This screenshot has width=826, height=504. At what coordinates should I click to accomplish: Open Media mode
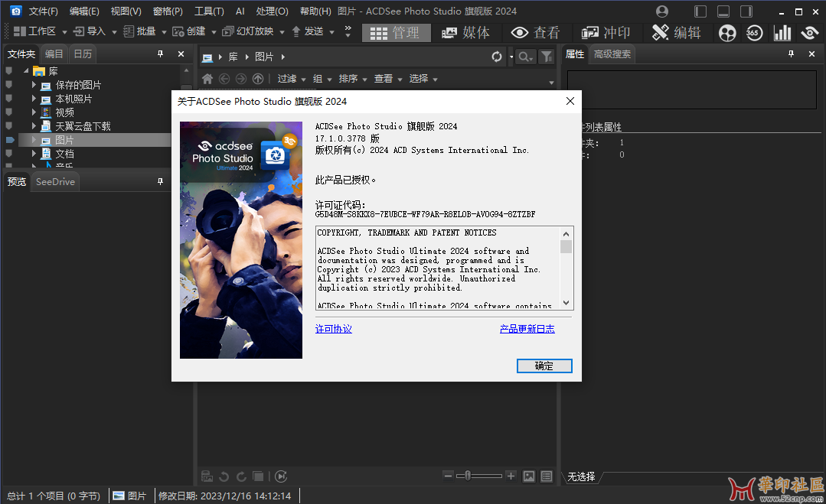(465, 33)
